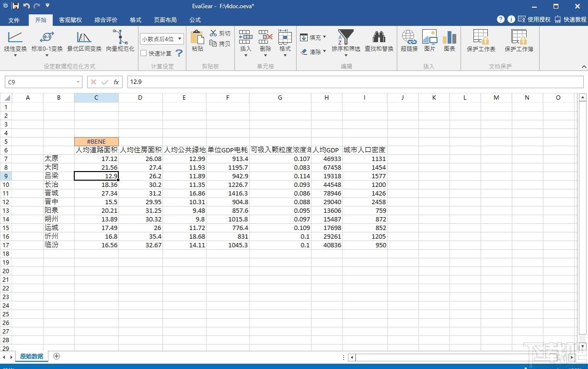Select 向量规范化 vector normalization tool
The height and width of the screenshot is (369, 588).
[x=120, y=41]
